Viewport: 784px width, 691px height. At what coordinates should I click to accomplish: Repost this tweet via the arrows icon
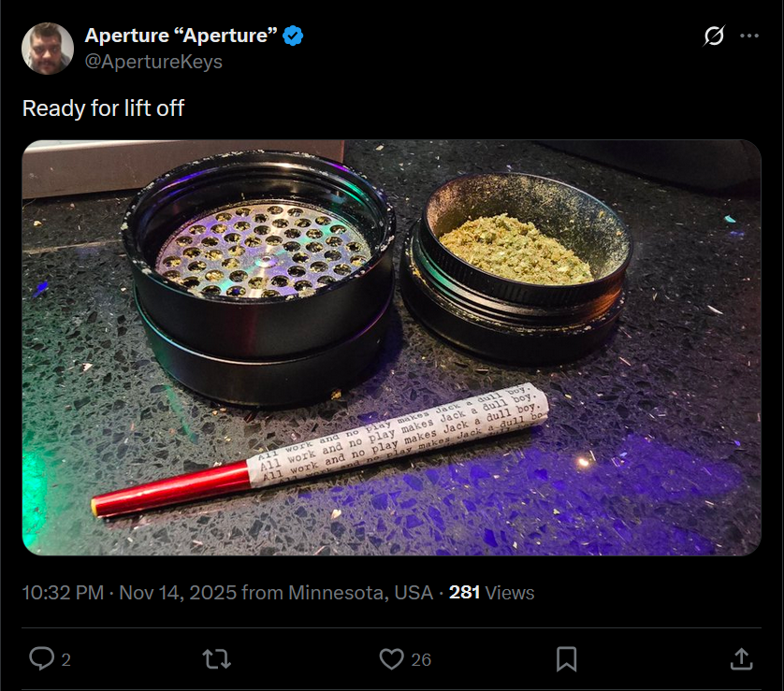[217, 659]
